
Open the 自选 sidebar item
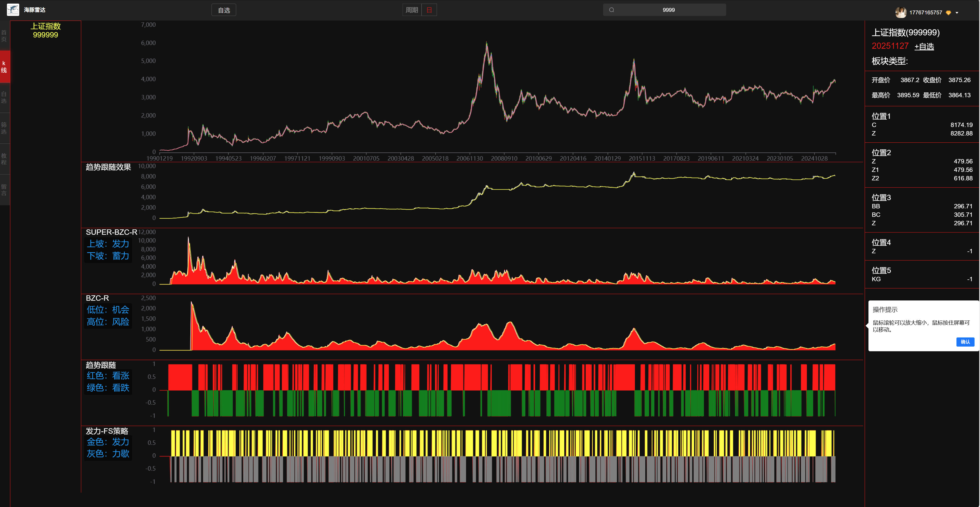click(x=4, y=98)
